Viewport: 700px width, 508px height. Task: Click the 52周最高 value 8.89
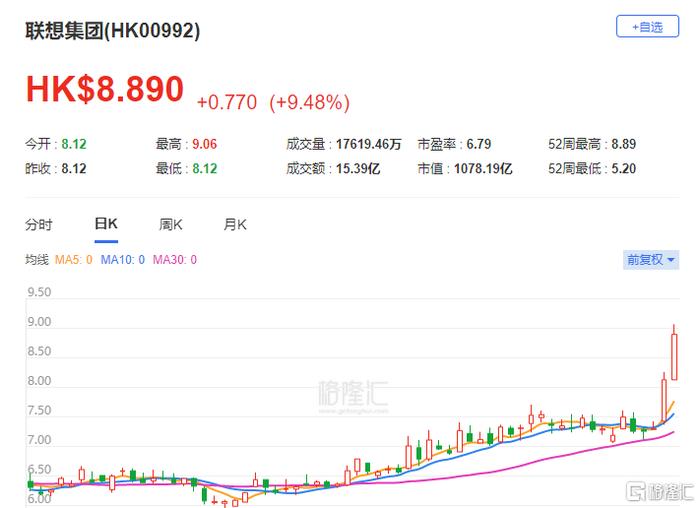coord(624,144)
